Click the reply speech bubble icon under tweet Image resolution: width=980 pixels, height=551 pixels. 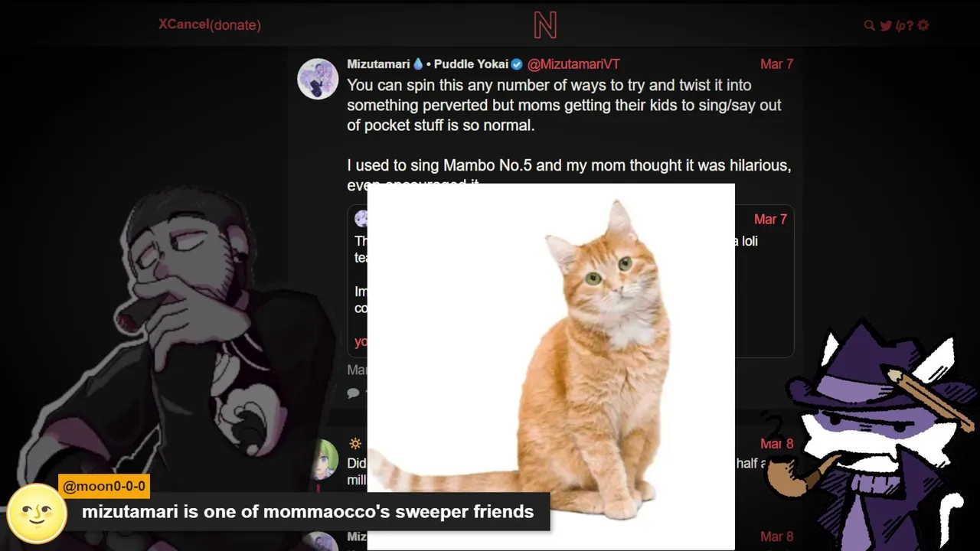point(353,393)
